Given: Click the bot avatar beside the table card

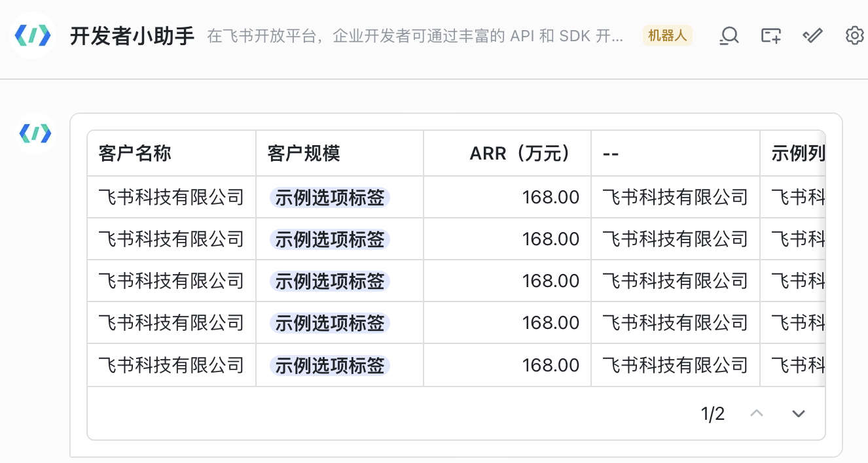Looking at the screenshot, I should (x=35, y=133).
